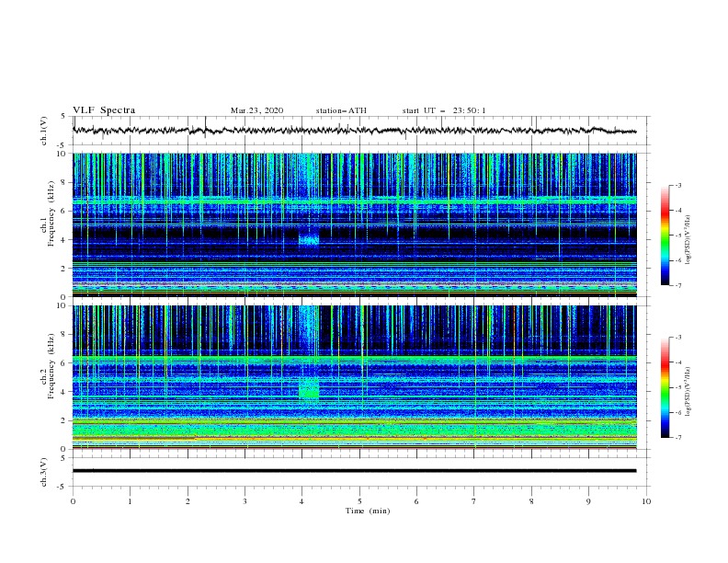
Task: Click the "2" kHz tick on ch.1 frequency axis
Action: (x=64, y=268)
